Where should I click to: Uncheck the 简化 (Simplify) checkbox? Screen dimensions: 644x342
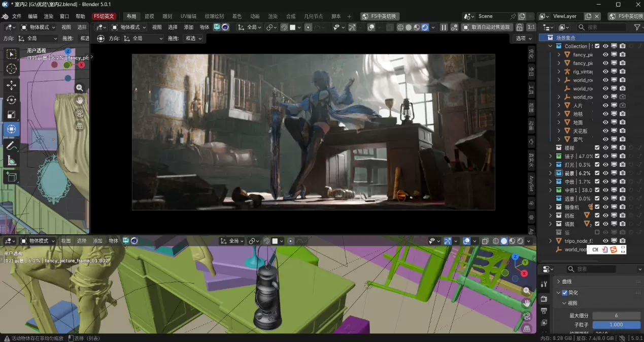(564, 293)
